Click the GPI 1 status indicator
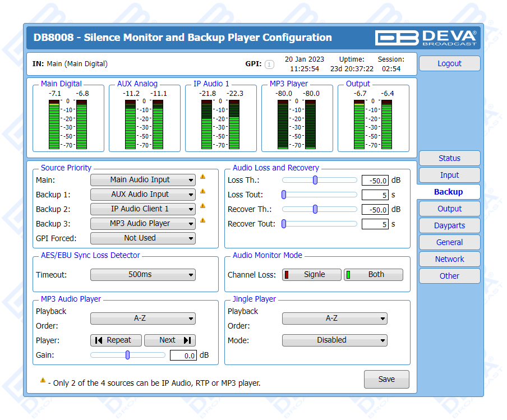Viewport: 507px width, 420px height. [269, 64]
